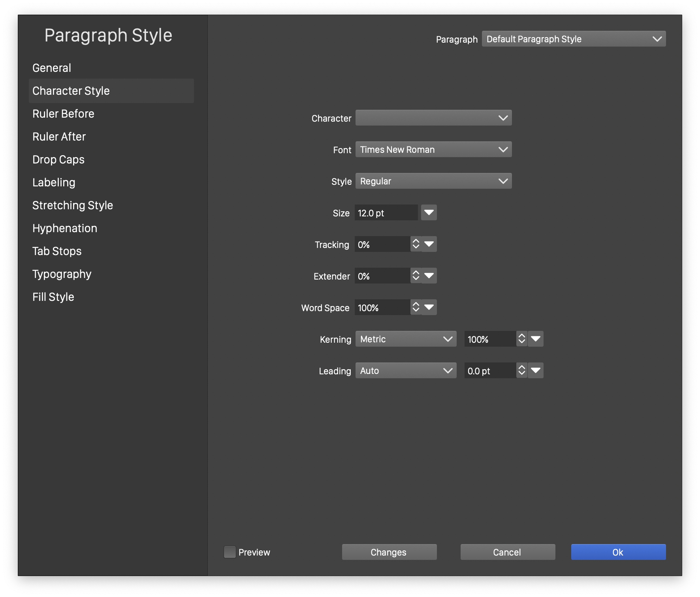
Task: Open the Size presets arrow menu
Action: (x=429, y=213)
